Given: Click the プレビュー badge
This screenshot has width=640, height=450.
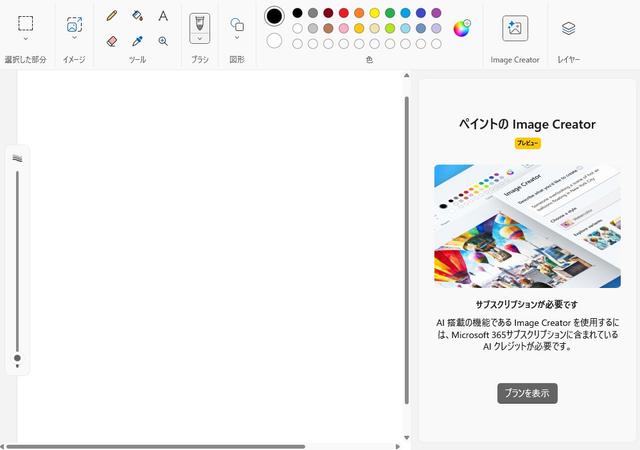Looking at the screenshot, I should [527, 143].
